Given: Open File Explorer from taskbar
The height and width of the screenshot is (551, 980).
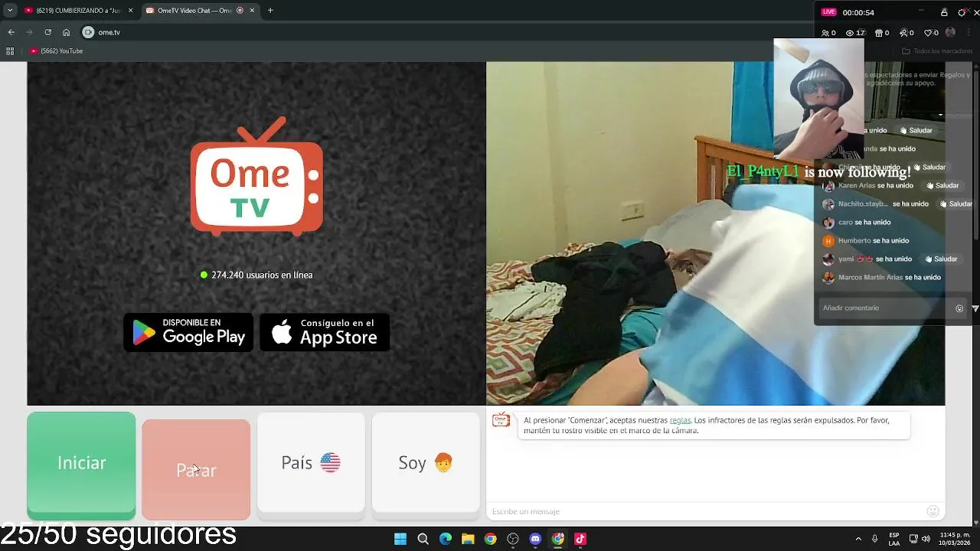Looking at the screenshot, I should click(x=468, y=539).
